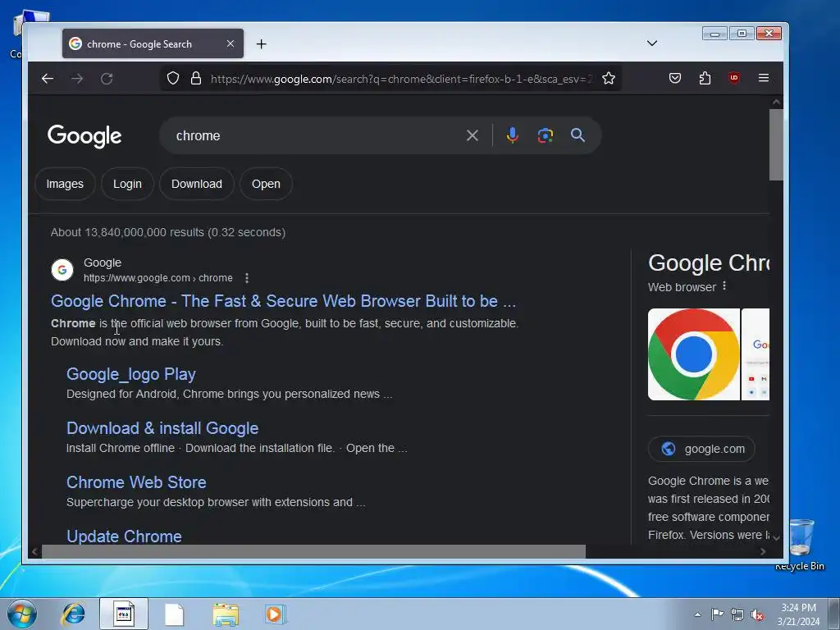Screen dimensions: 840x630
Task: Click the Action Center flag tray icon
Action: tap(717, 614)
